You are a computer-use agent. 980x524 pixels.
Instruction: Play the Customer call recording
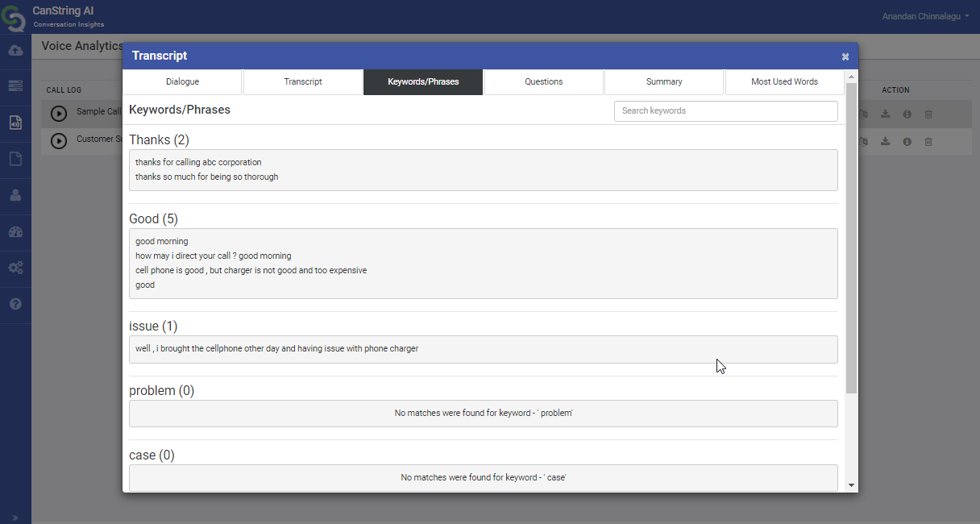(x=59, y=141)
